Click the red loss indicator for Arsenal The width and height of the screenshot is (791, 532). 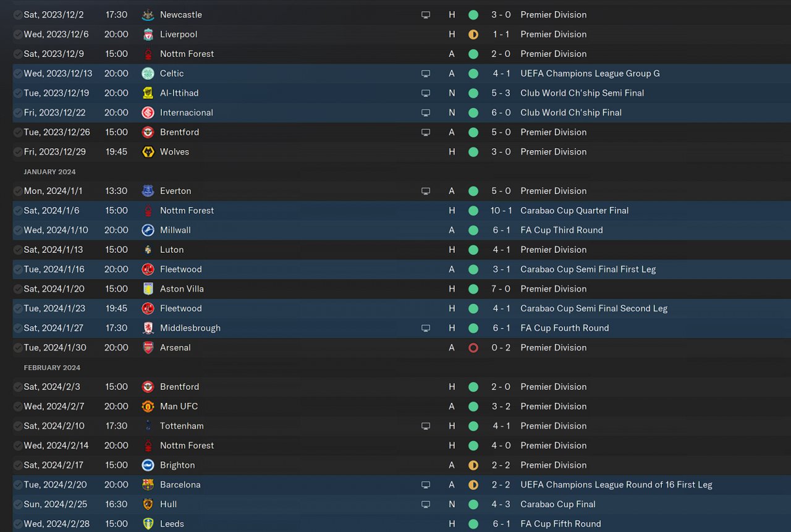pos(473,348)
